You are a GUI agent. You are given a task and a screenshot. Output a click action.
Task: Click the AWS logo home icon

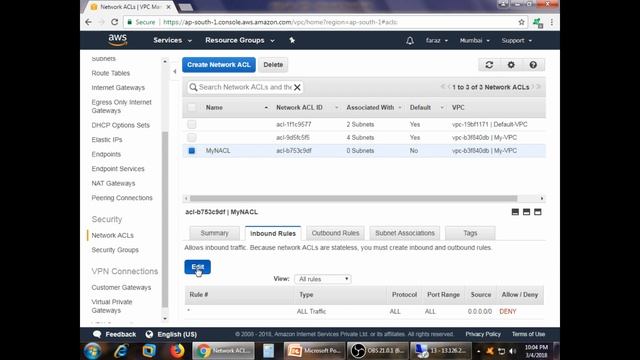tap(118, 40)
